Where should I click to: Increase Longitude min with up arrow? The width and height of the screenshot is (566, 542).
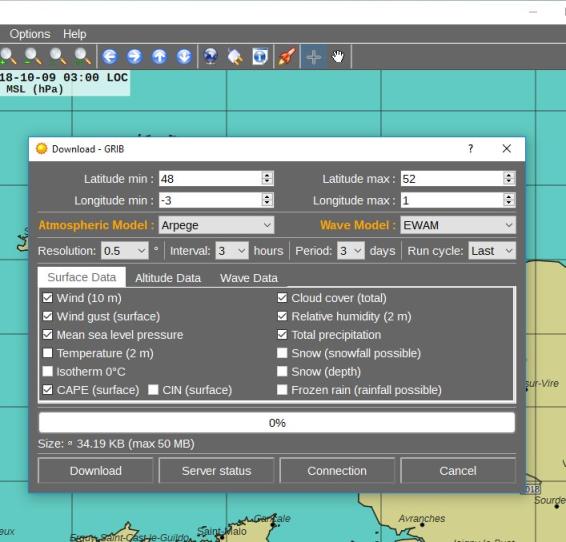(x=267, y=197)
